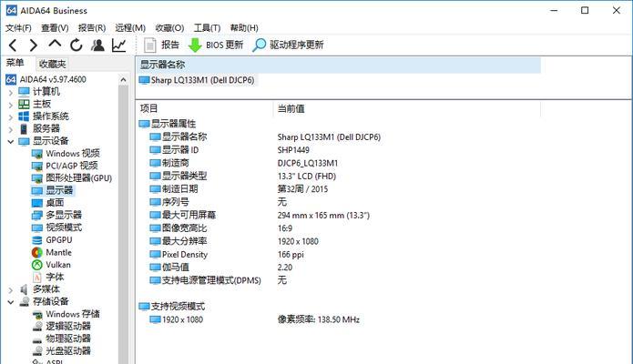Select GPGPU in the tree
633x364 pixels.
tap(52, 240)
